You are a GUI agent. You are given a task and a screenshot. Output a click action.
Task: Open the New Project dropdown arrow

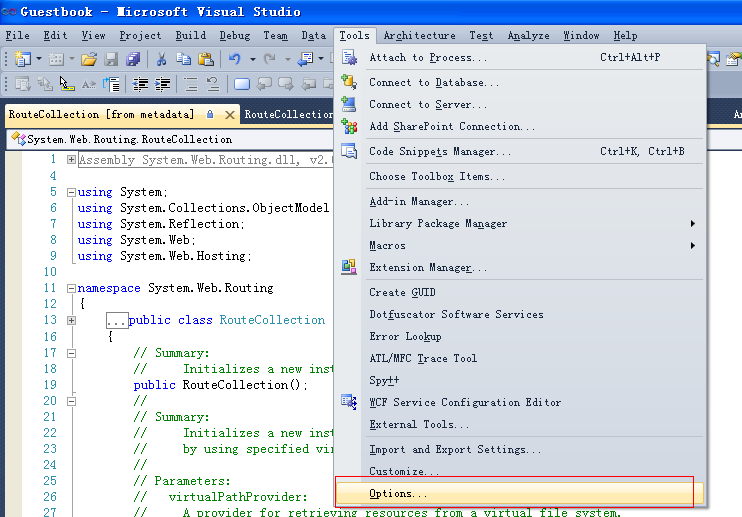tap(39, 59)
